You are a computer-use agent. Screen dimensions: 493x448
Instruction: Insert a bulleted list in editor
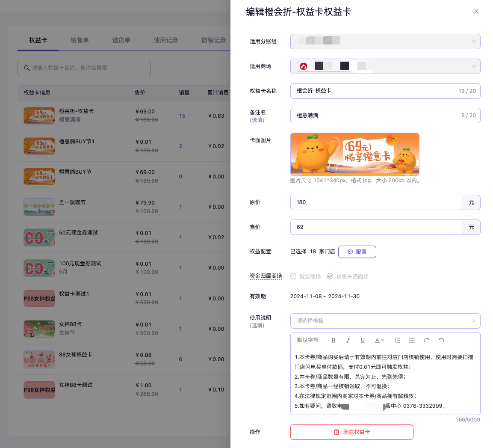pos(412,340)
